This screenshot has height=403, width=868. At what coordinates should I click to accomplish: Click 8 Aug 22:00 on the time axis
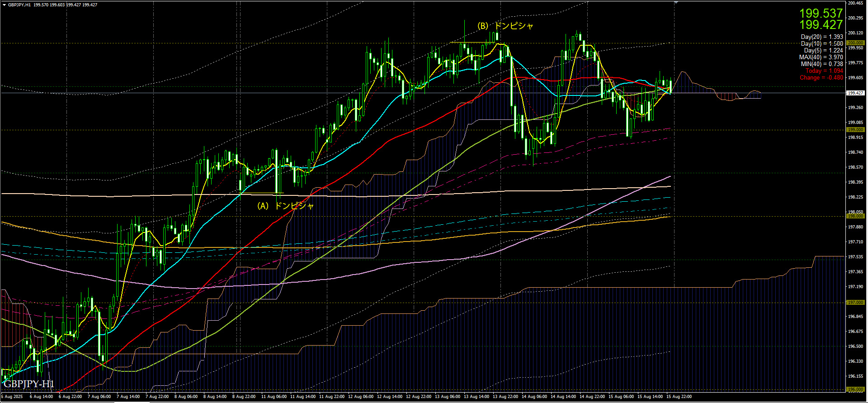(x=244, y=397)
